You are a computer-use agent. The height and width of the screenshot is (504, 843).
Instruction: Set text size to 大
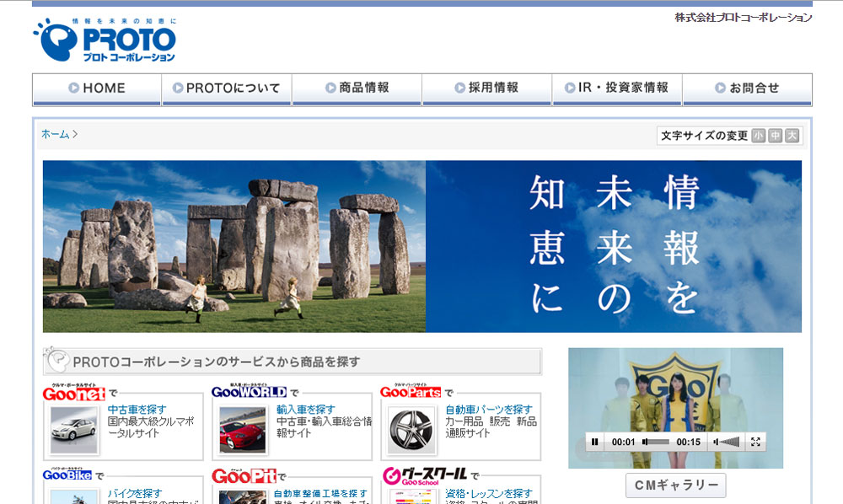(x=792, y=136)
